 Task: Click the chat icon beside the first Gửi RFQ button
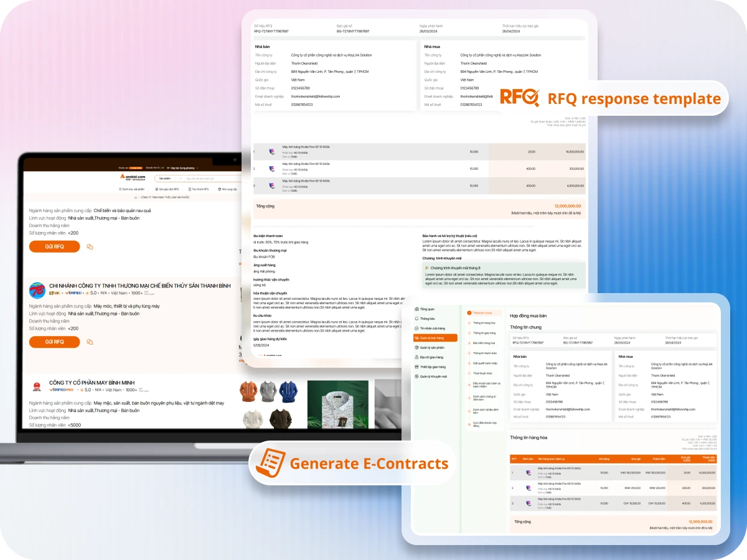[x=90, y=247]
